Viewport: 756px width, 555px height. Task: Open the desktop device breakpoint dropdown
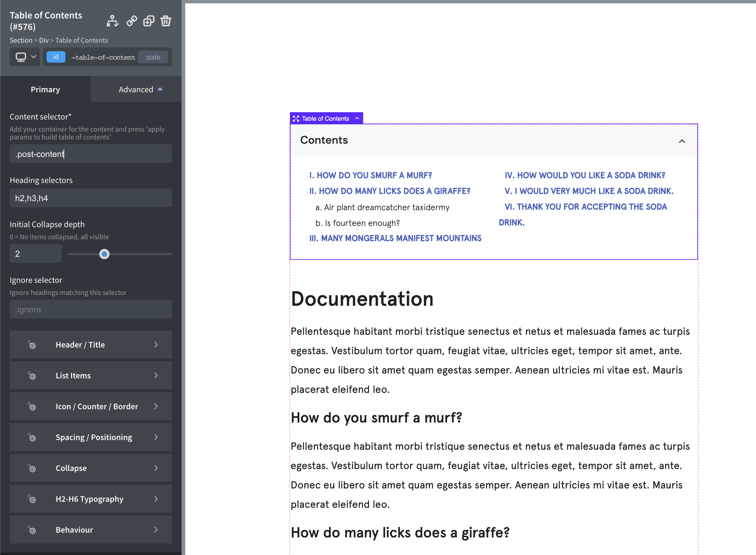tap(25, 57)
